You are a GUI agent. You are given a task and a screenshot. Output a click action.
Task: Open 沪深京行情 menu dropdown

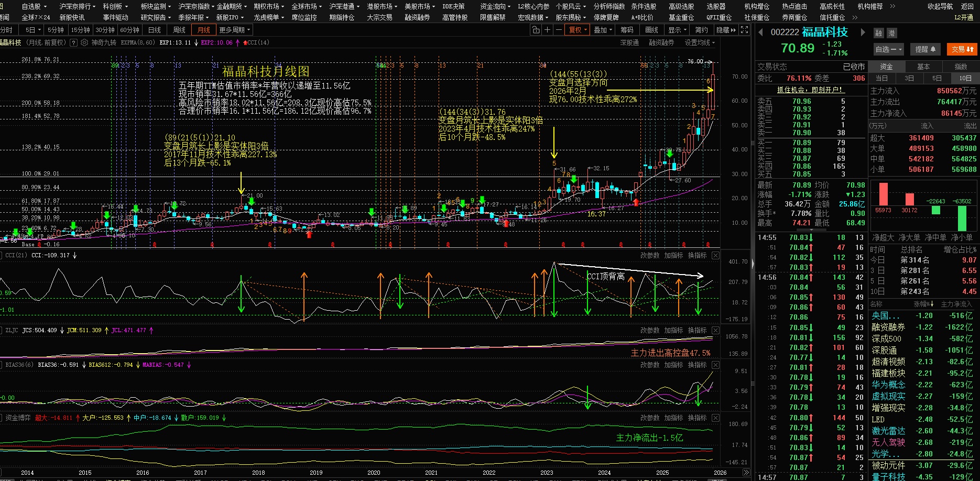[x=78, y=6]
